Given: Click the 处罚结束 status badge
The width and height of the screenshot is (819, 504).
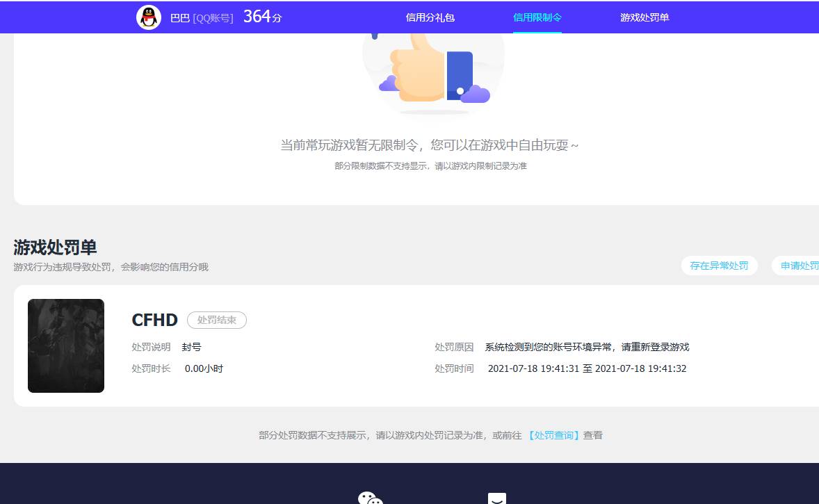Looking at the screenshot, I should (217, 320).
